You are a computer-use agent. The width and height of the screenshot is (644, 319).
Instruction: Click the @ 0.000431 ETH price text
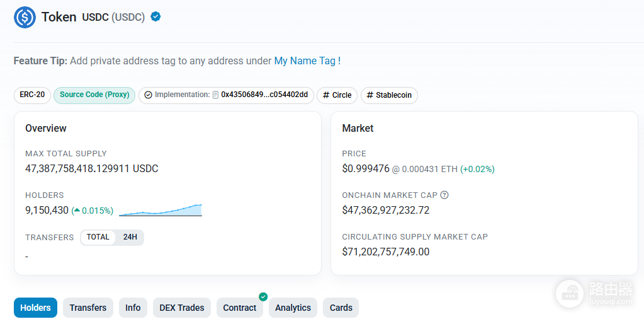click(x=425, y=169)
